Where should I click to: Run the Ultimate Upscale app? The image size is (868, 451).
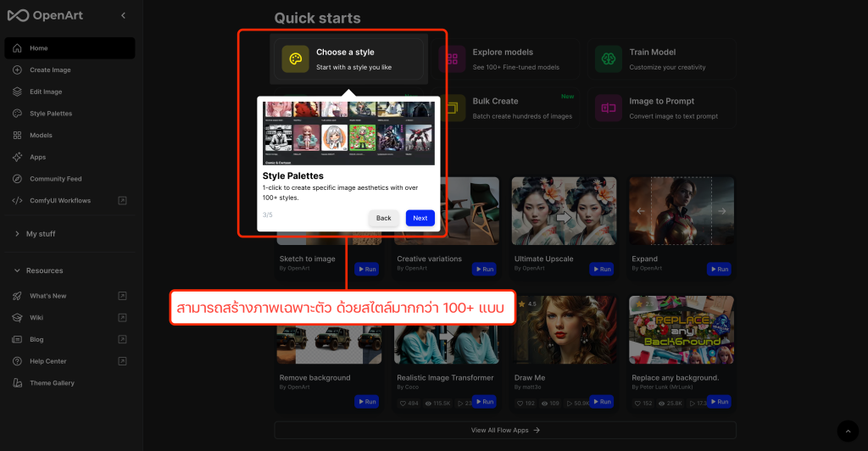pyautogui.click(x=601, y=270)
